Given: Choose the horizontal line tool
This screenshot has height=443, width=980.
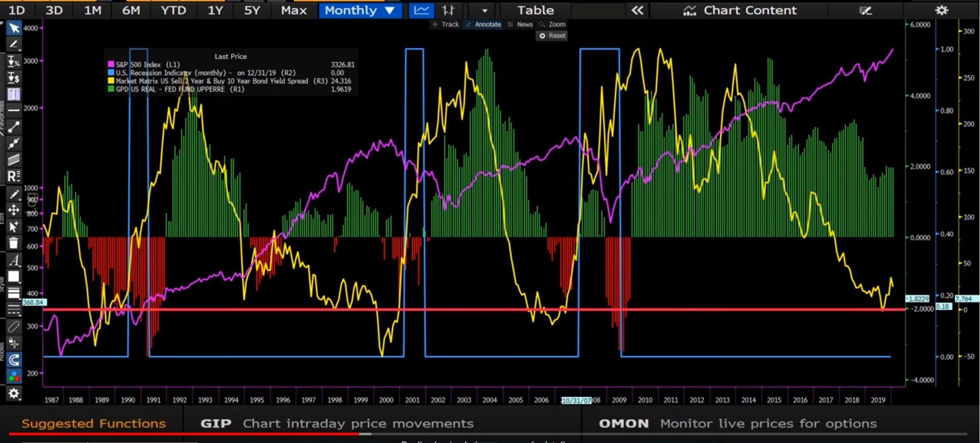Looking at the screenshot, I should tap(14, 110).
